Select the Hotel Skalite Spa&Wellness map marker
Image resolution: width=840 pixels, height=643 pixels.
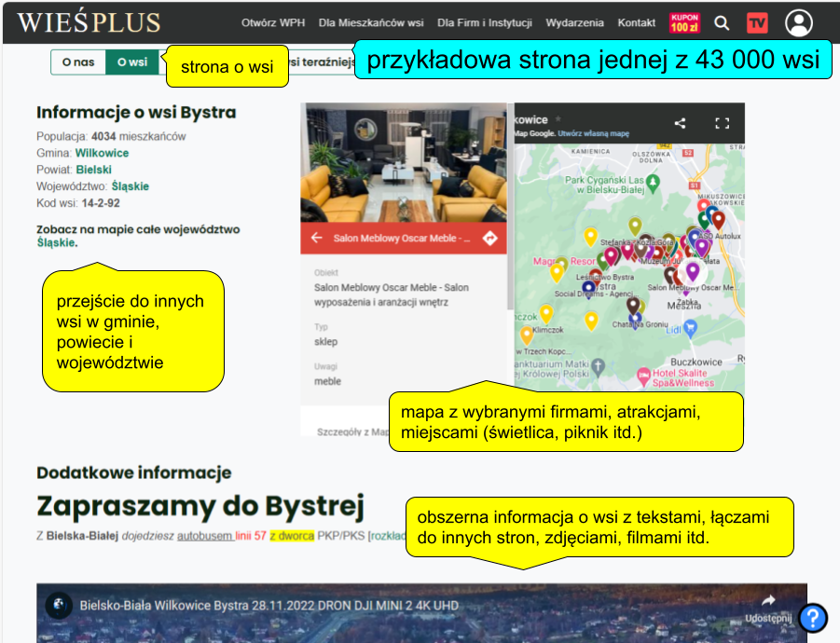(x=643, y=376)
